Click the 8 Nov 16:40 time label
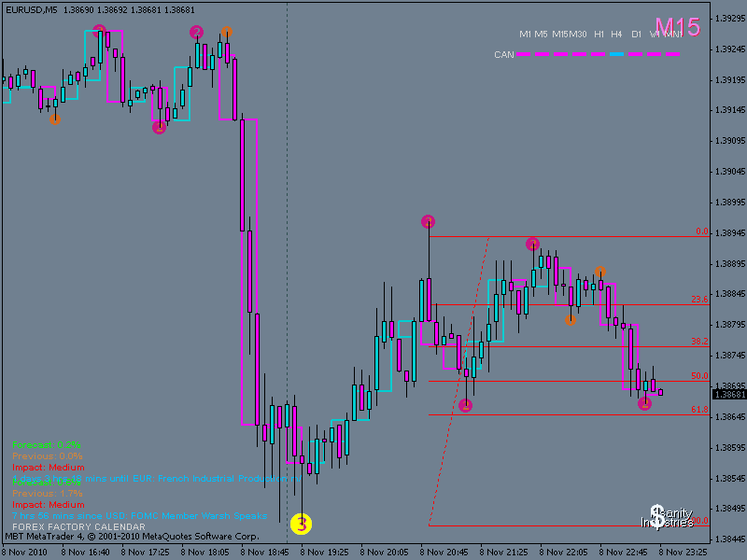 pyautogui.click(x=86, y=553)
